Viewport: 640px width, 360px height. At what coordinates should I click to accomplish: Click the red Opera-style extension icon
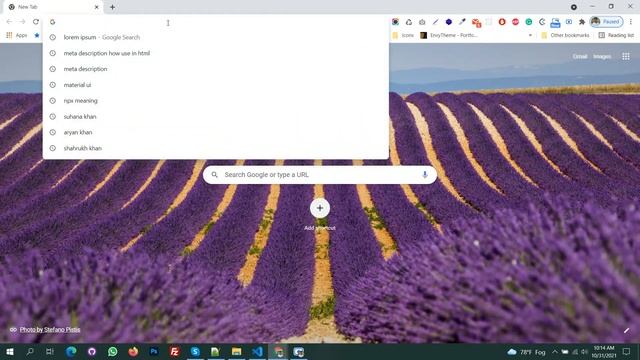[x=502, y=22]
